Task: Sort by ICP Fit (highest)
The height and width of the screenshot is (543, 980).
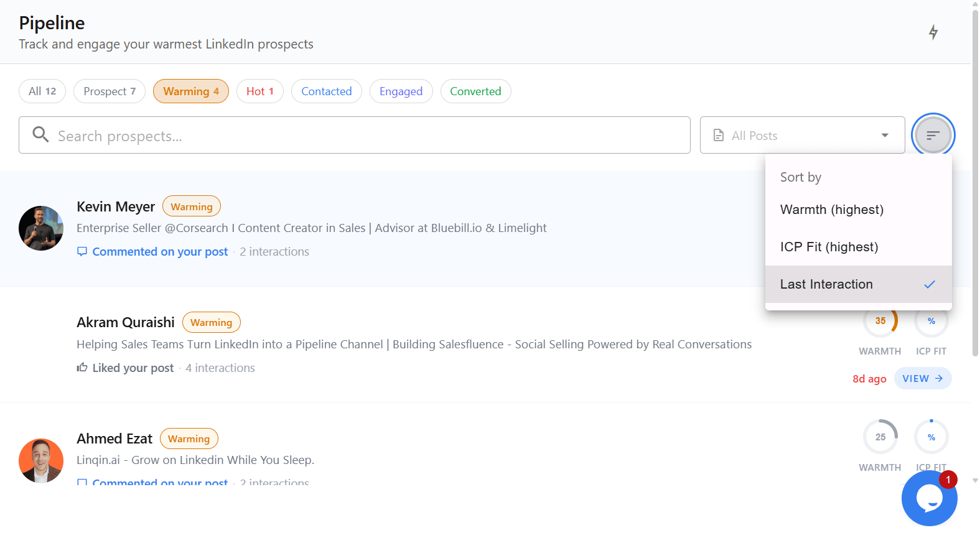Action: point(859,247)
